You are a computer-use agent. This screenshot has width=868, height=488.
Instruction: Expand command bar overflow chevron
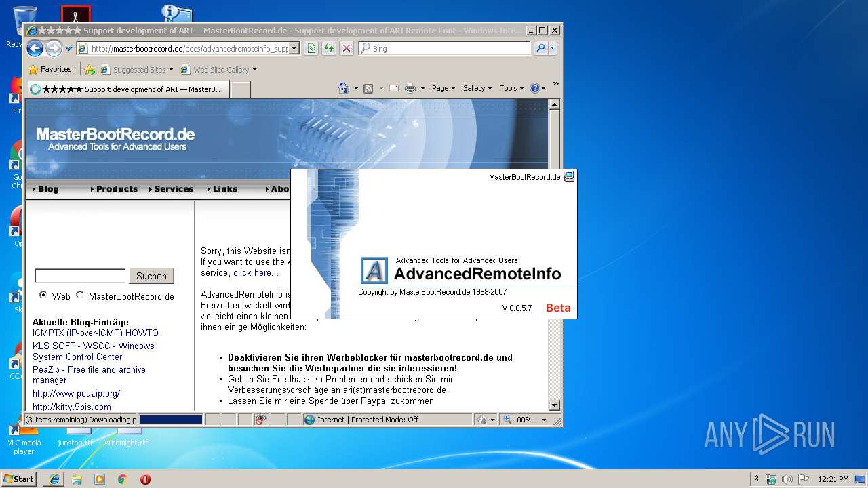555,85
